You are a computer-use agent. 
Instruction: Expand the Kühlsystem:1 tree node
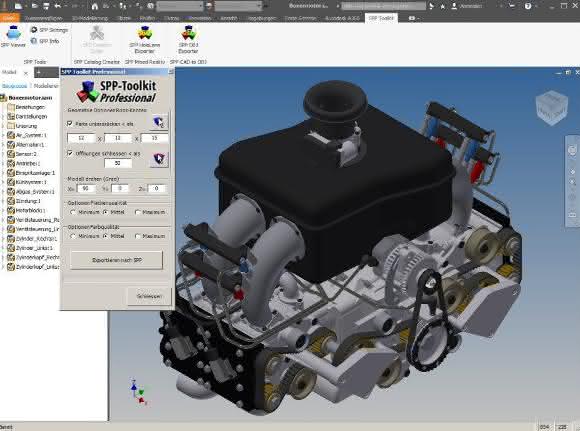coord(3,182)
